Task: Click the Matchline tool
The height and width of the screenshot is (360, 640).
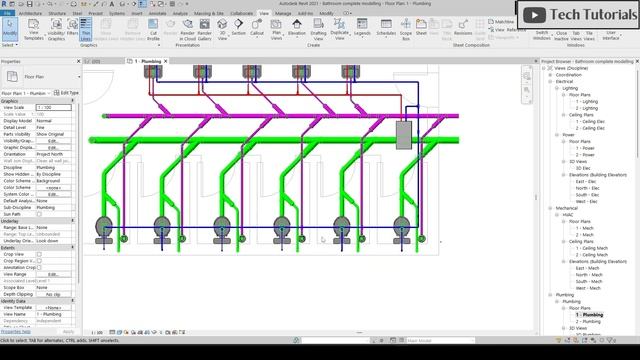Action: (x=501, y=21)
